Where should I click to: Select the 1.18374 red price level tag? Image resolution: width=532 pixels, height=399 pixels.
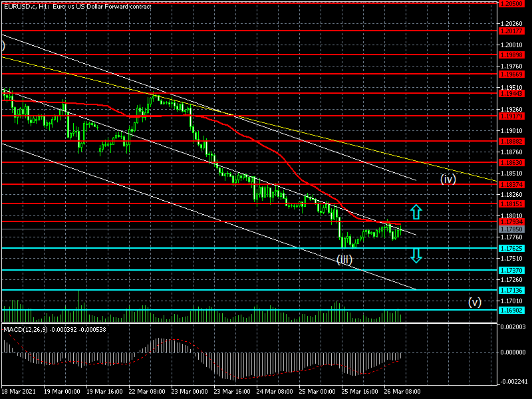click(x=511, y=185)
